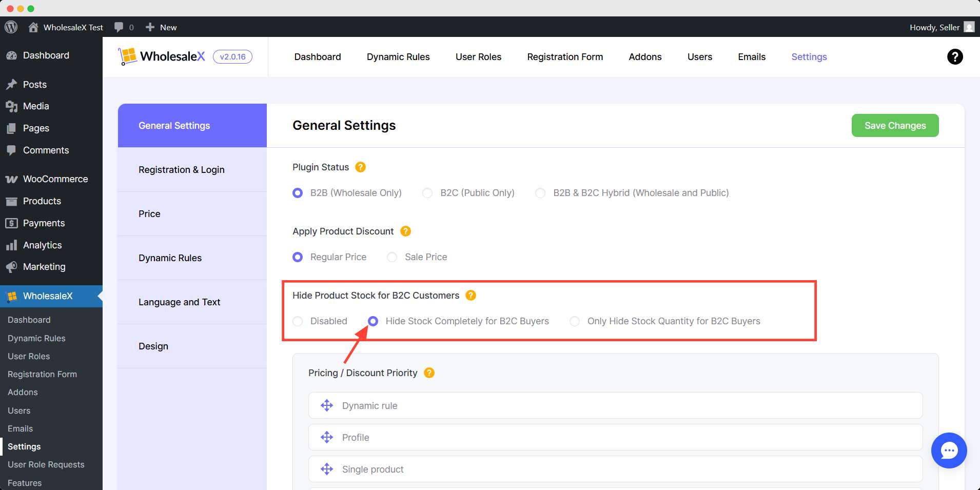Screen dimensions: 980x490
Task: Click the Posts pin icon in sidebar
Action: [x=11, y=85]
